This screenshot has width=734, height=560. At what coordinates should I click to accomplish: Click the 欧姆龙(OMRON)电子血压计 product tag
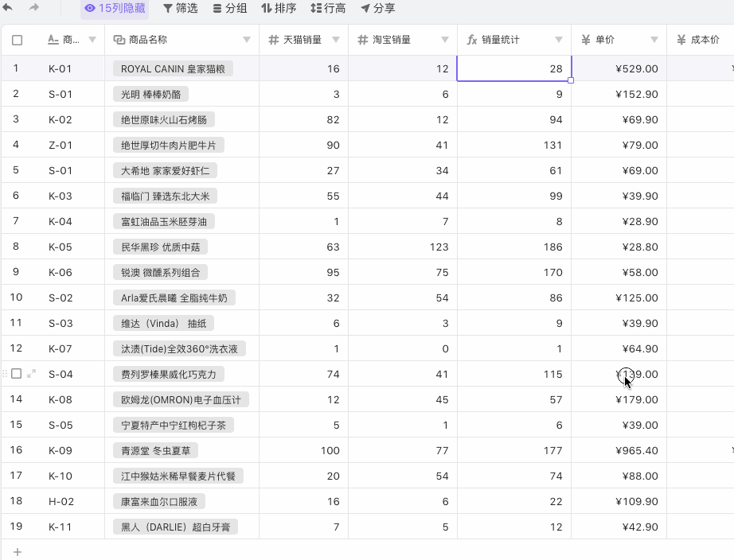click(181, 400)
